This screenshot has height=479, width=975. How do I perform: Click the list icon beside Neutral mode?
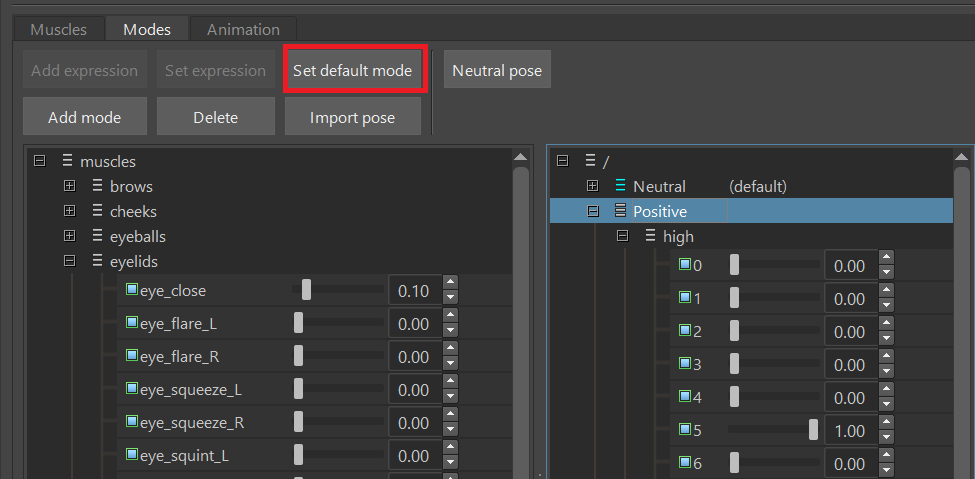pos(620,186)
